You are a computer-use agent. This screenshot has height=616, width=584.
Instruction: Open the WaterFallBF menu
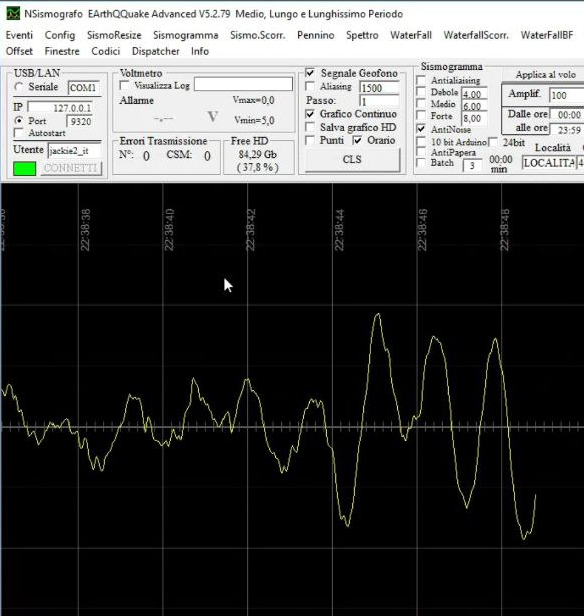click(547, 35)
